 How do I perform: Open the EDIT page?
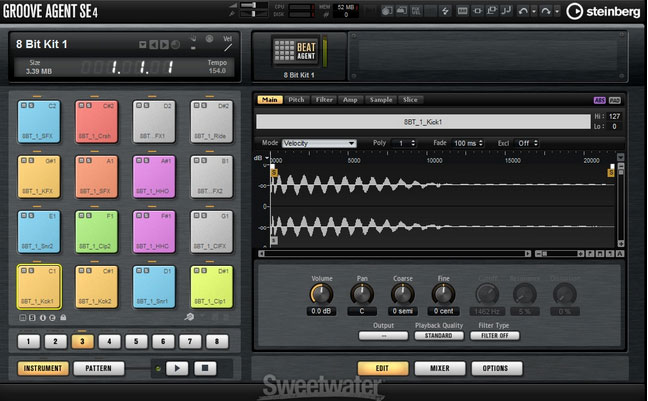[x=383, y=368]
